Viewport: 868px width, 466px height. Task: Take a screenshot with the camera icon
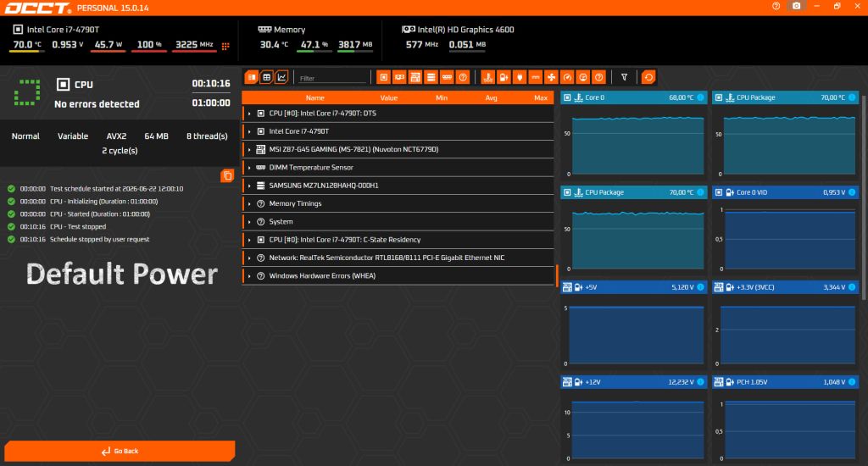797,6
